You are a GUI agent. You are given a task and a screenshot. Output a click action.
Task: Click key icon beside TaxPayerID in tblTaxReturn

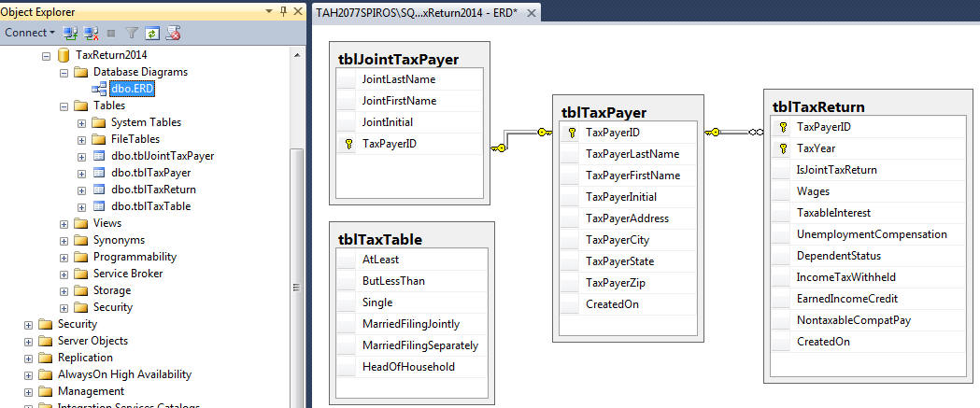coord(783,128)
